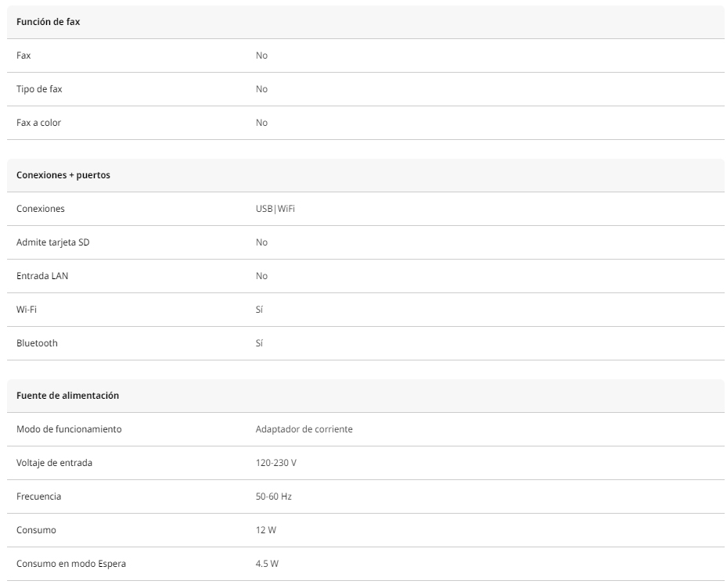This screenshot has width=727, height=588.
Task: Select the Tipo de fax row label
Action: coord(39,89)
